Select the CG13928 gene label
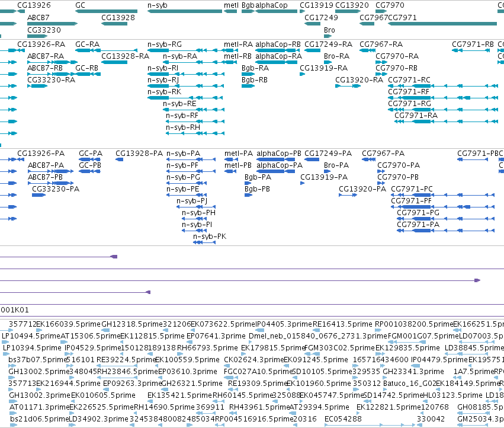The width and height of the screenshot is (504, 428). (x=118, y=17)
